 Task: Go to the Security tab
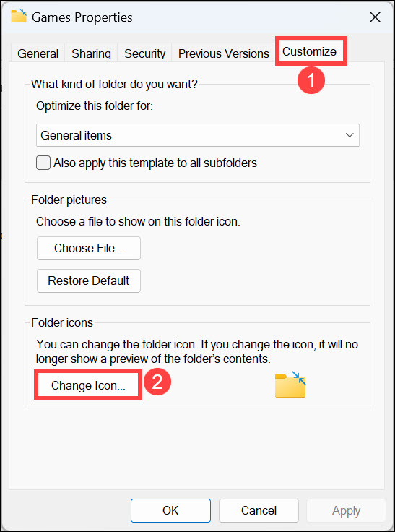[144, 53]
